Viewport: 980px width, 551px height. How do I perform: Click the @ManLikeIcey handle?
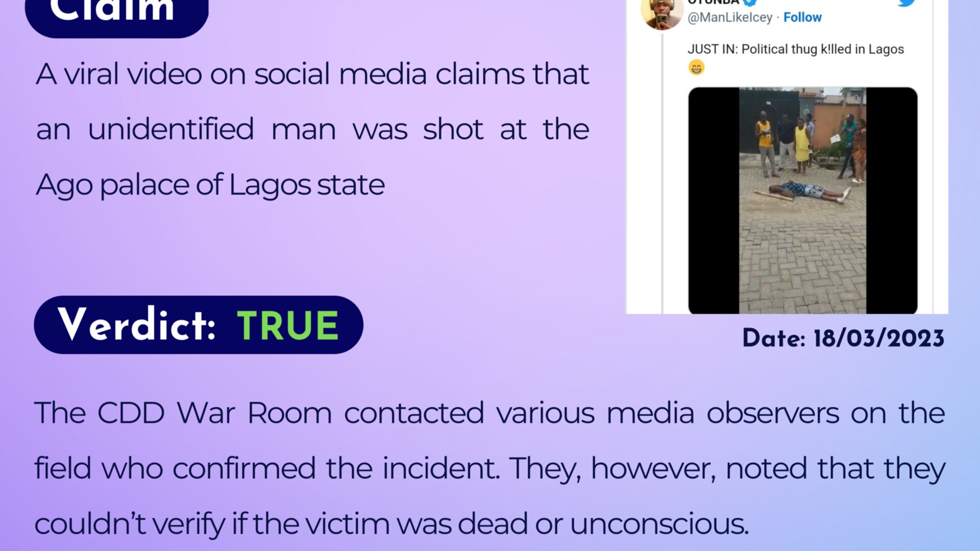[730, 17]
